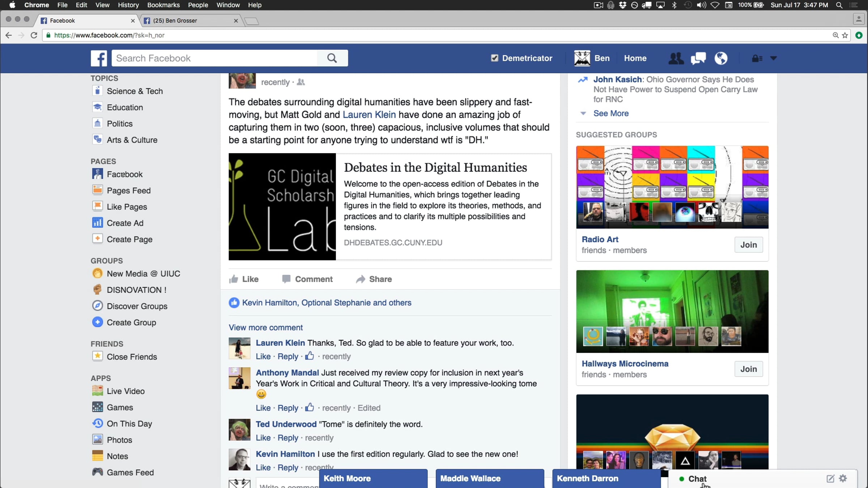Click the Close Friends star icon

tap(97, 356)
